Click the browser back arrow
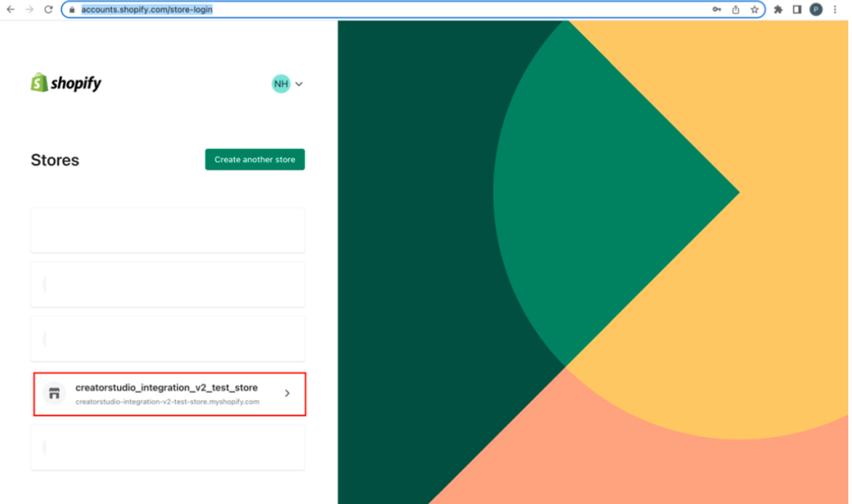Screen dimensions: 852x504 coord(11,9)
